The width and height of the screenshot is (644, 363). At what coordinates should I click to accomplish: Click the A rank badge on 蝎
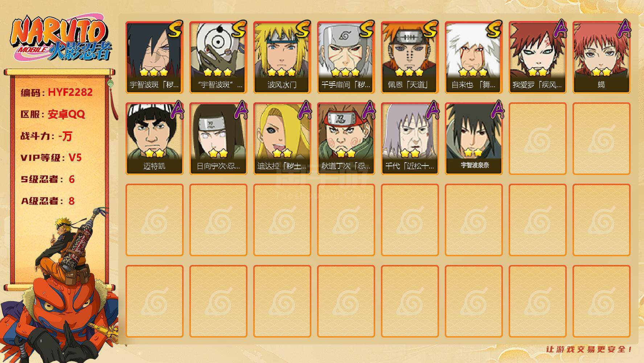tap(624, 28)
